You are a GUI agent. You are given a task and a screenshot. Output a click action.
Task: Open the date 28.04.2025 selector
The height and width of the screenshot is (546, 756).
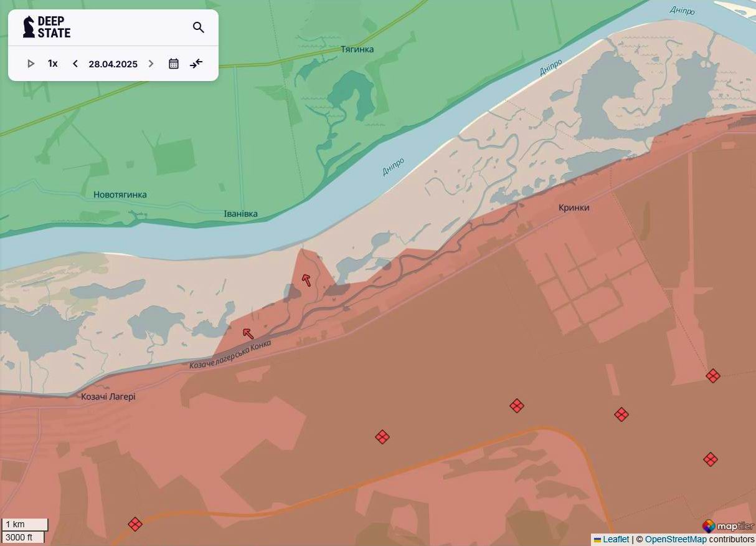click(113, 64)
